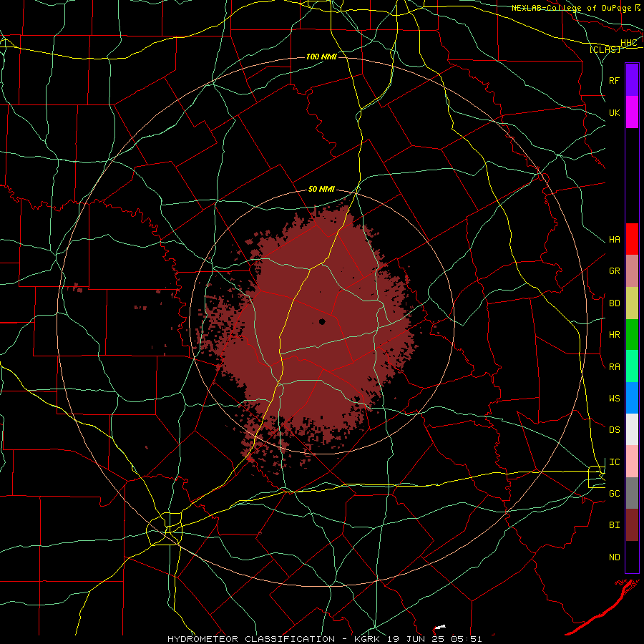Click the "UK" legend label
The width and height of the screenshot is (644, 644).
[x=614, y=112]
